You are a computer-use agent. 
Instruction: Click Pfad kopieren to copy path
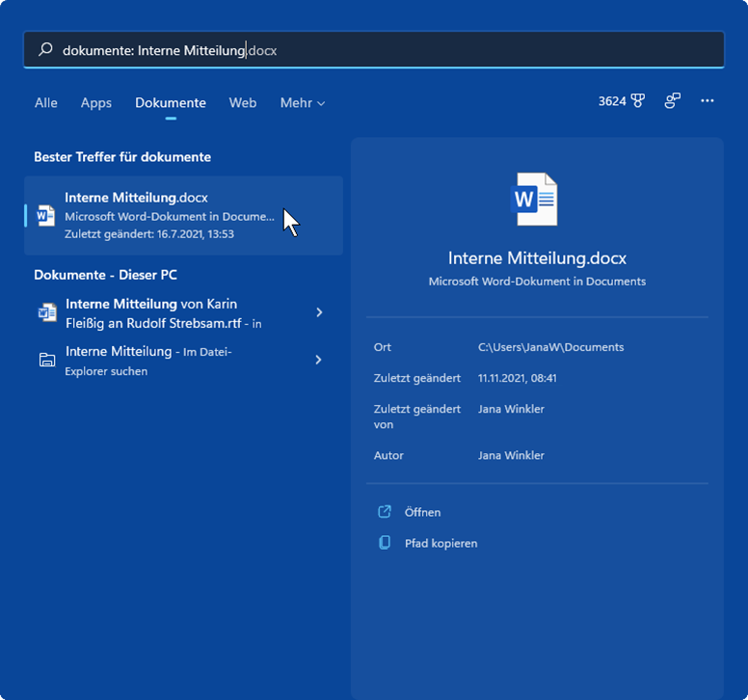point(441,543)
